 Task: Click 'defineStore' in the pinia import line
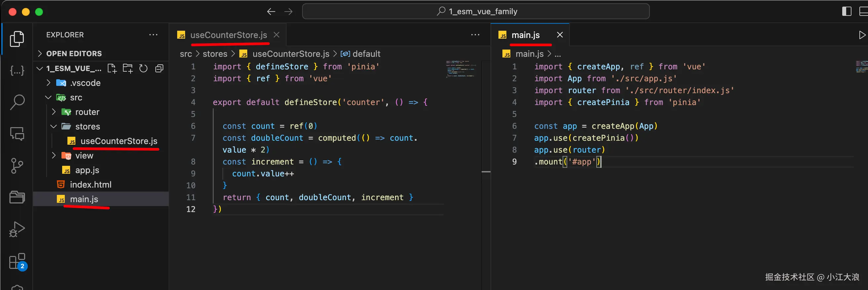282,67
